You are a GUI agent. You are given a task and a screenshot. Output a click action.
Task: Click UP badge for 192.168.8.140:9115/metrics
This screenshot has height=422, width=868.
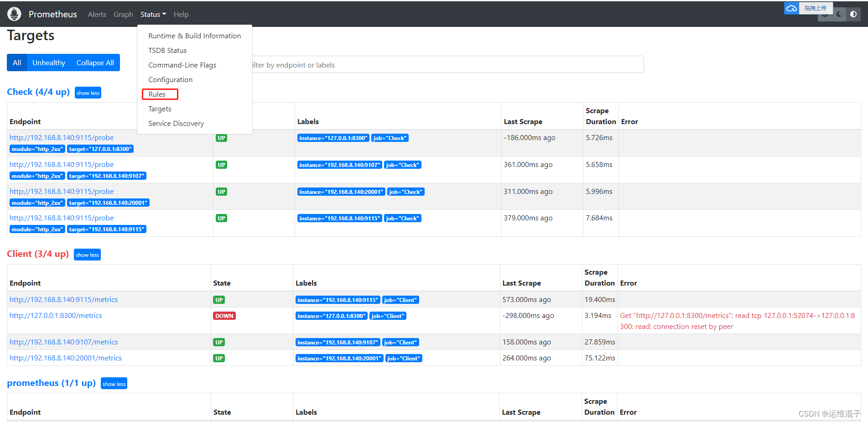(219, 300)
